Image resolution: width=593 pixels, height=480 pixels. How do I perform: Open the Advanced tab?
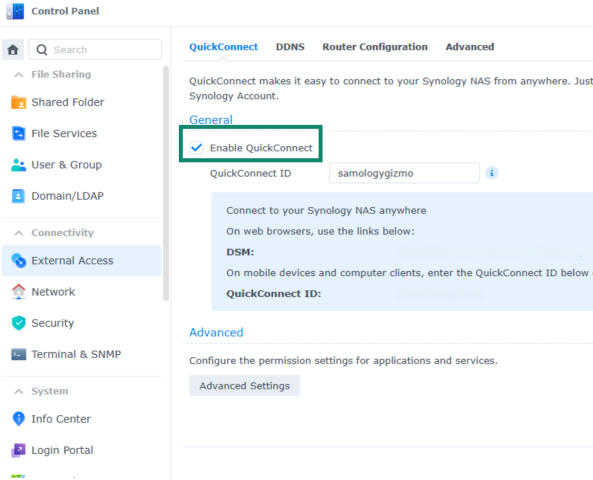470,47
